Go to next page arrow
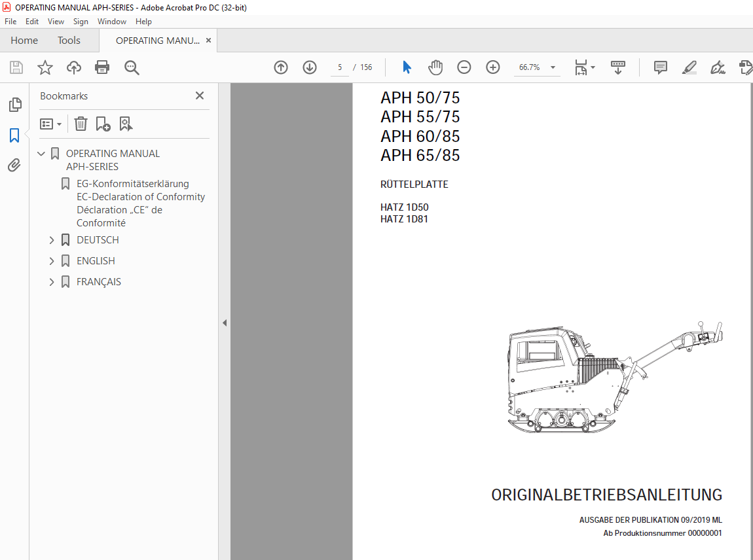Screen dimensions: 753x560 (310, 67)
